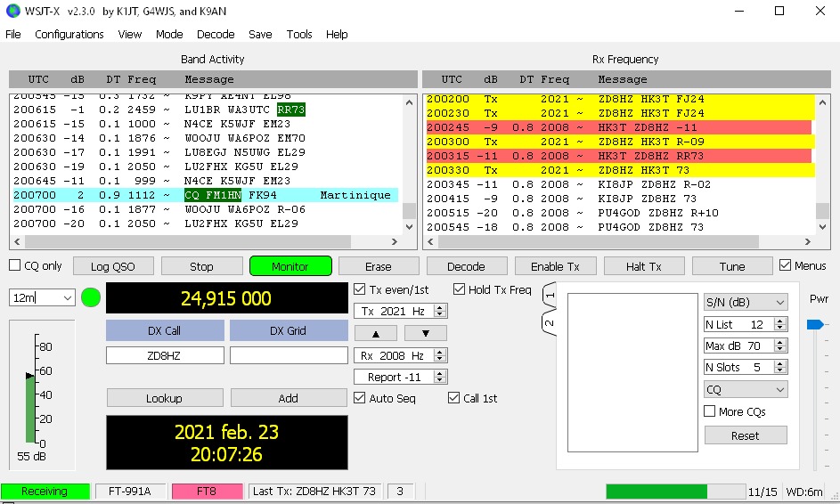840x504 pixels.
Task: Click the down arrow frequency button
Action: [x=425, y=333]
